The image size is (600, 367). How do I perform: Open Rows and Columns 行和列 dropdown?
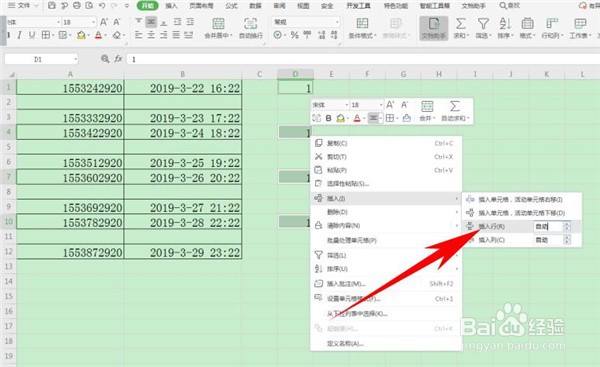(551, 28)
